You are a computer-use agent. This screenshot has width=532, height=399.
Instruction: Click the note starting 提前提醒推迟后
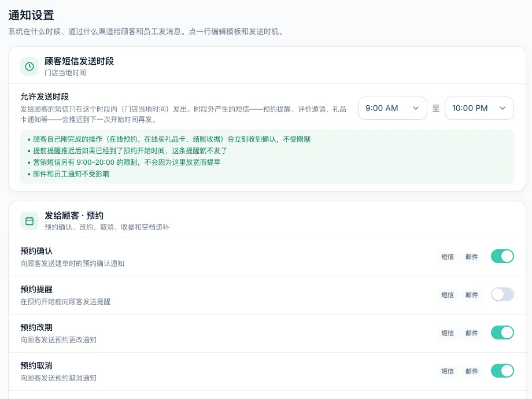pos(127,151)
